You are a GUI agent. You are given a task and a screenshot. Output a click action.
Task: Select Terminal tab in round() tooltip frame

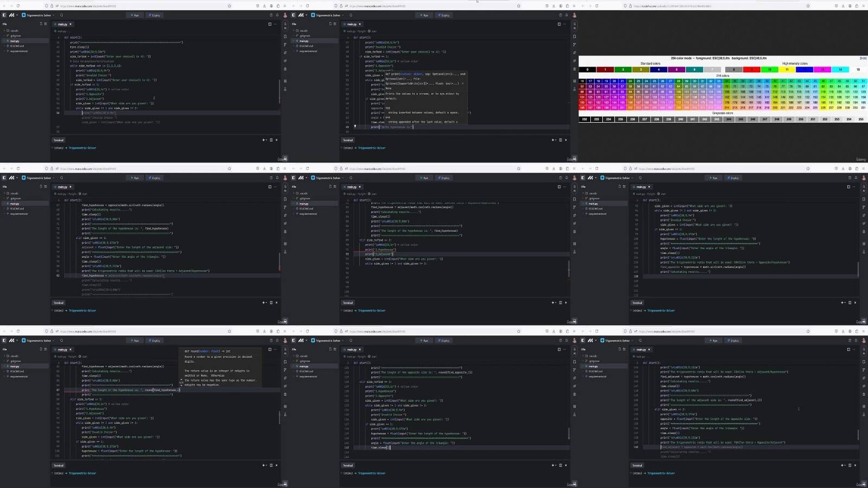click(59, 465)
